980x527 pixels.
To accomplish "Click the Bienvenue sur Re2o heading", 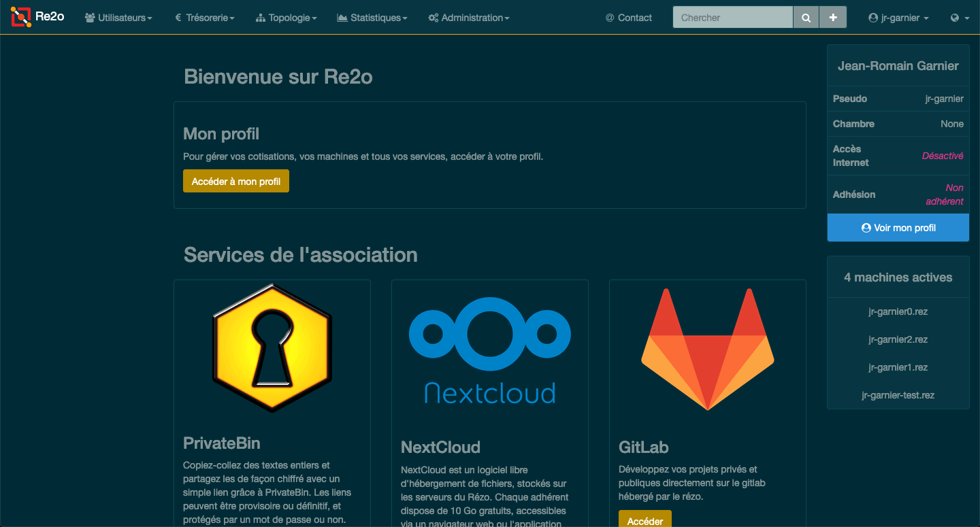I will (278, 77).
